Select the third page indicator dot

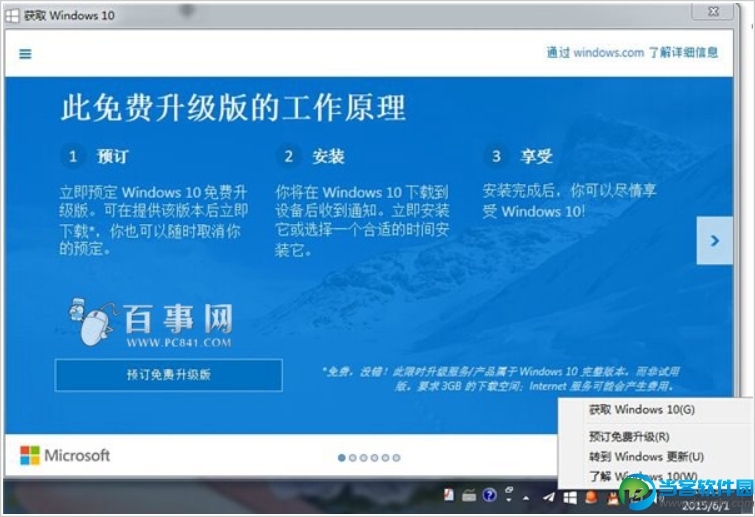(x=364, y=457)
